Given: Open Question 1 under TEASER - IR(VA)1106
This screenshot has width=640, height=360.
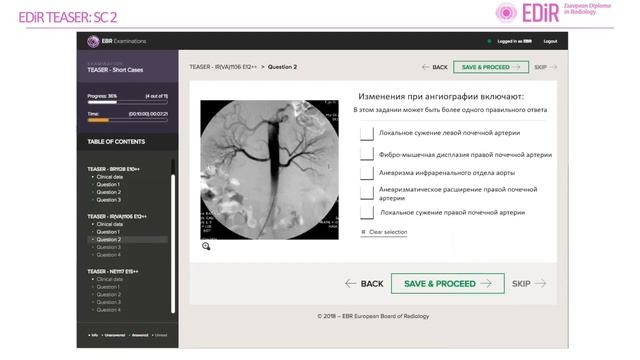Looking at the screenshot, I should pos(108,232).
